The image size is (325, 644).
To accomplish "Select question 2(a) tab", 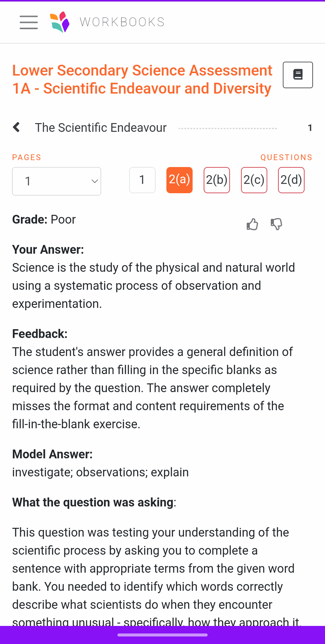I will click(179, 180).
